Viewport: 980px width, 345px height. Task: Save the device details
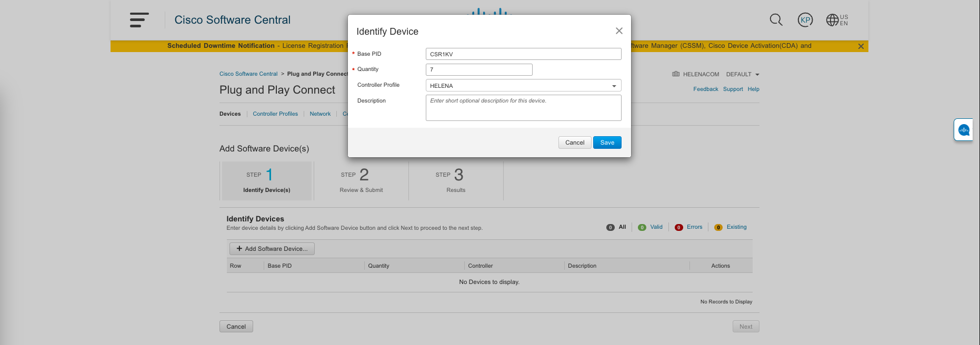[x=607, y=143]
